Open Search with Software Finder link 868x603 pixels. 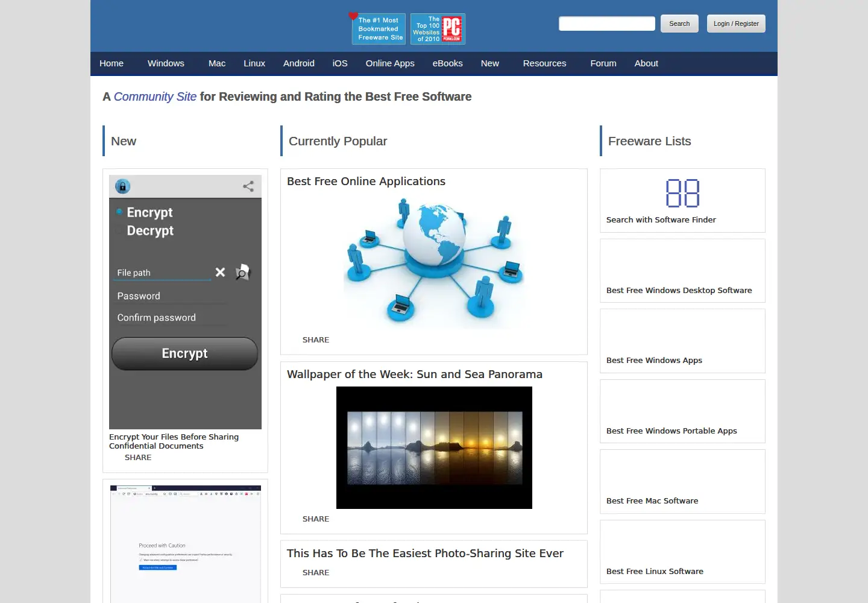pyautogui.click(x=661, y=220)
